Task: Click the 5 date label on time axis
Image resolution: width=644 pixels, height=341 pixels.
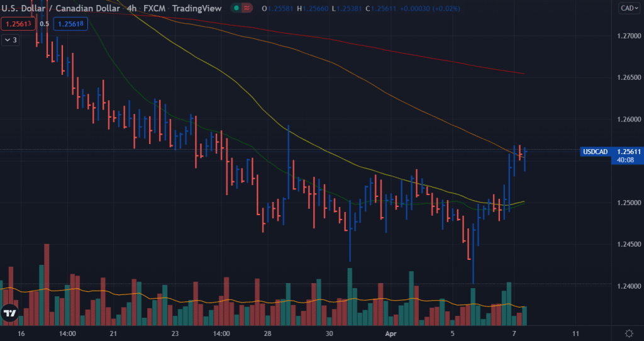Action: [452, 333]
